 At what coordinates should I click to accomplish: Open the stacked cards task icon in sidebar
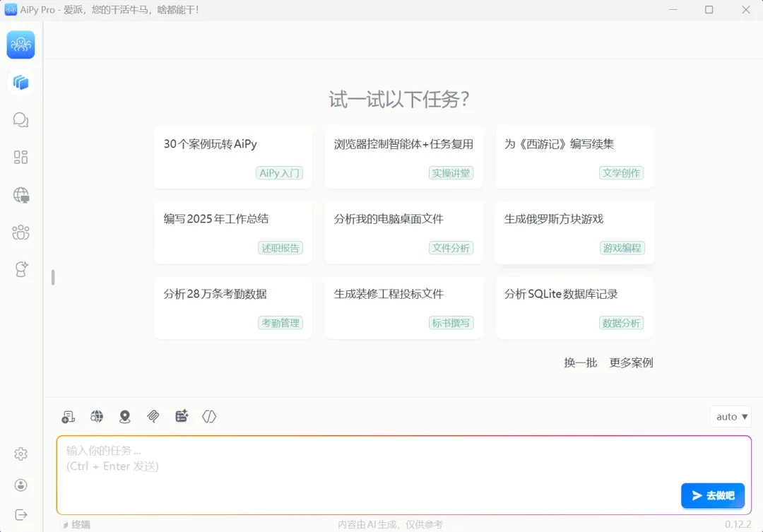tap(21, 82)
